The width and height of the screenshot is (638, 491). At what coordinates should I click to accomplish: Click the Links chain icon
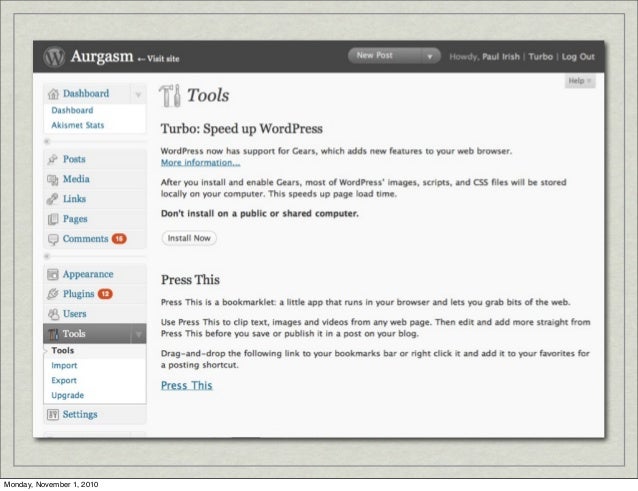(x=52, y=199)
